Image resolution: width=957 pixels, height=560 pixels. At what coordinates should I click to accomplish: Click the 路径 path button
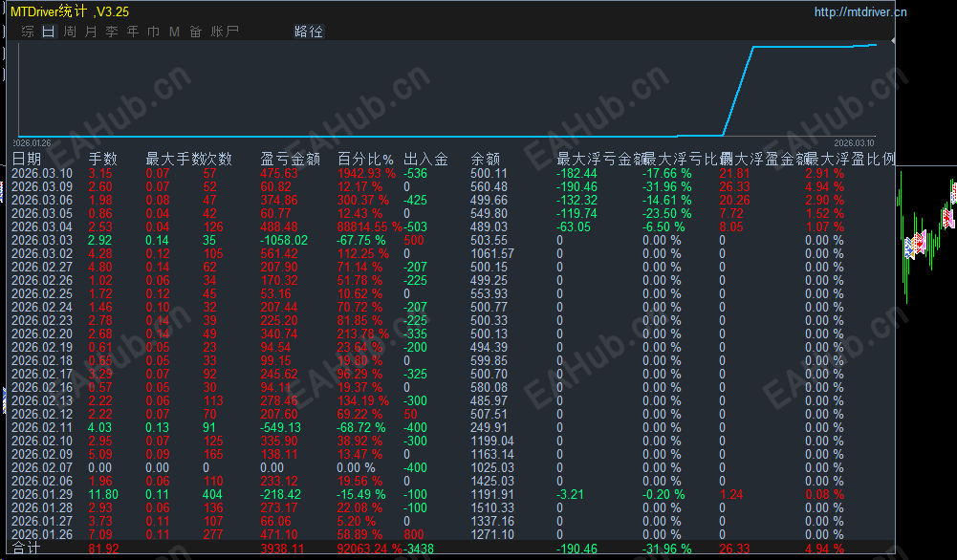(309, 32)
